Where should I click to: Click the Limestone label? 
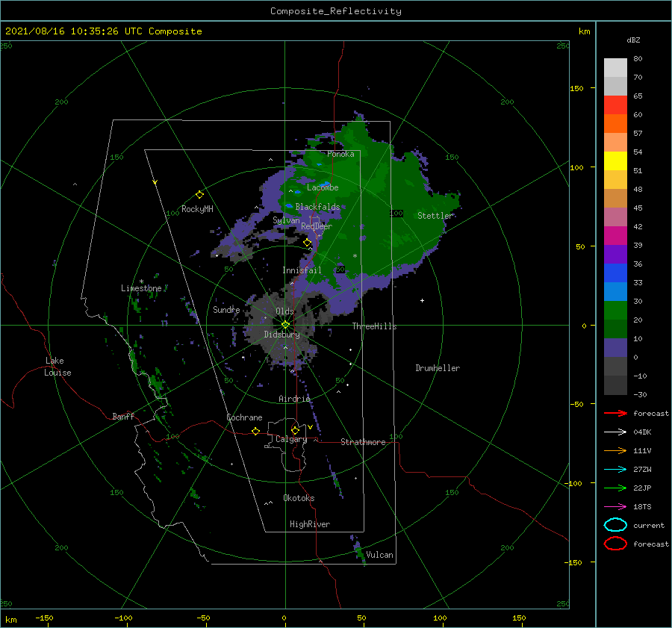point(141,288)
